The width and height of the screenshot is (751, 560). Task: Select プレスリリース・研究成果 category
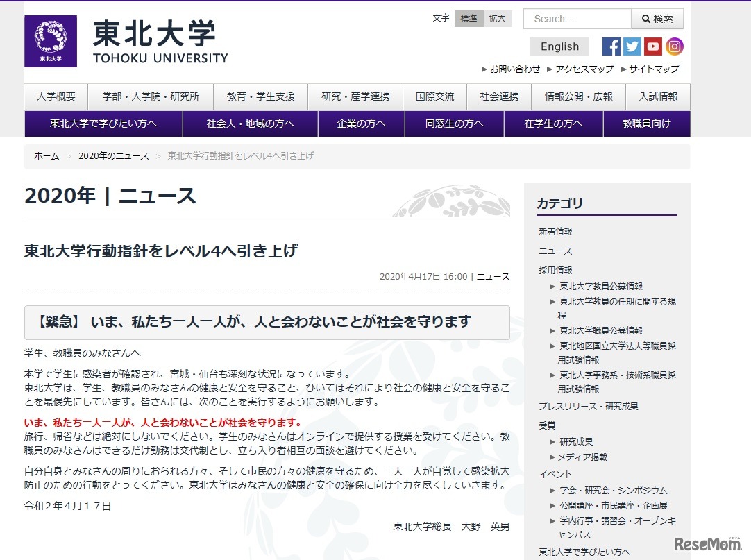coord(588,406)
